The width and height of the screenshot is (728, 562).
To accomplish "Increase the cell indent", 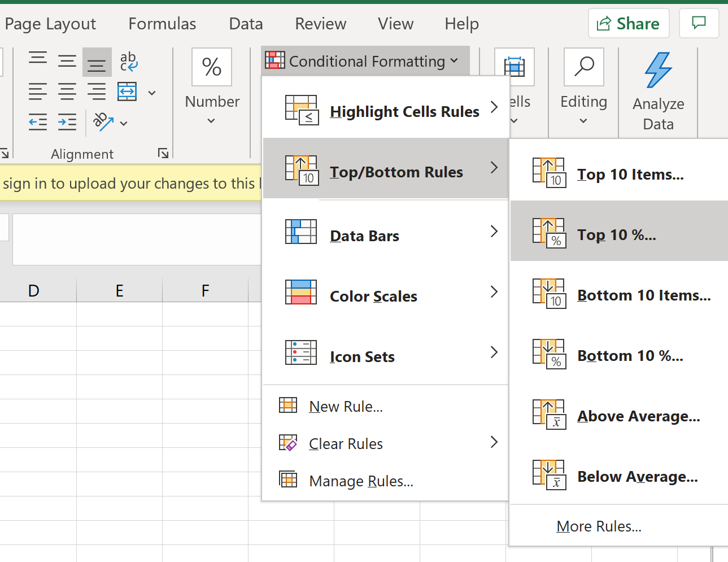I will tap(67, 123).
